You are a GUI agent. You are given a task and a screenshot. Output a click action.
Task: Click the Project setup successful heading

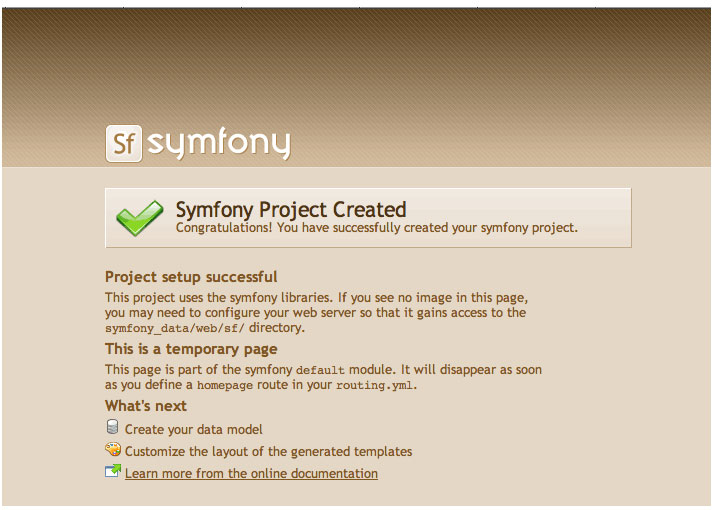(x=191, y=277)
